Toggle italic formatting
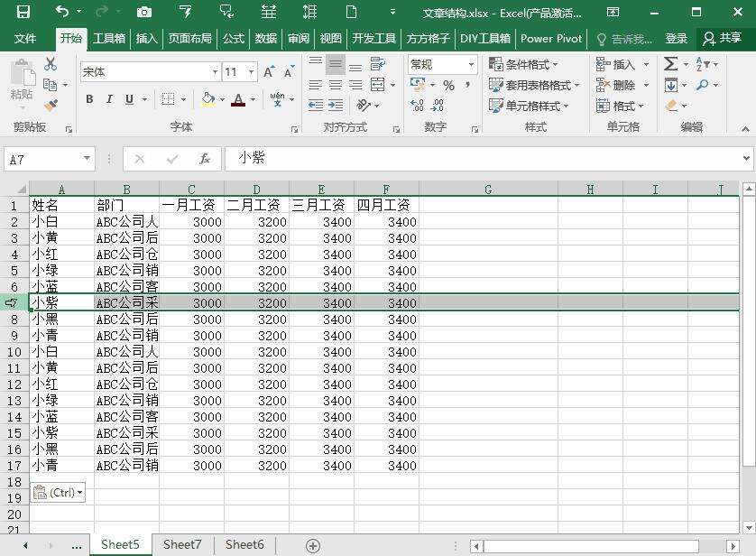This screenshot has height=556, width=756. [109, 99]
